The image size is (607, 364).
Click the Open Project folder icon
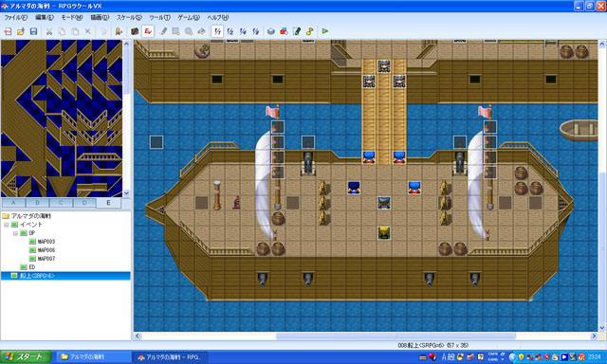(x=21, y=31)
